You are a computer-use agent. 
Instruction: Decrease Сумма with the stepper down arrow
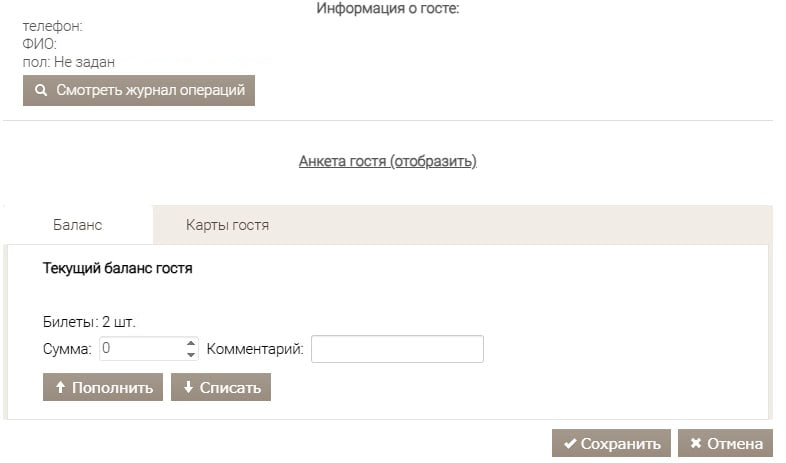191,354
